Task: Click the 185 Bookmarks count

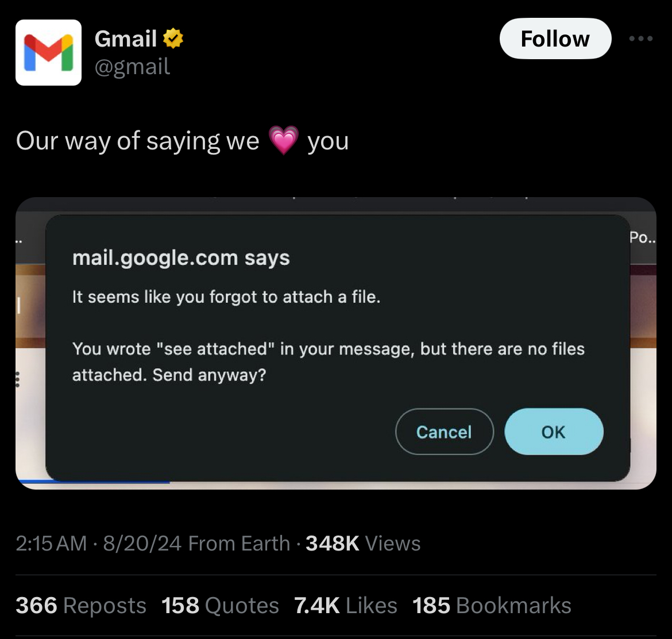Action: 492,605
